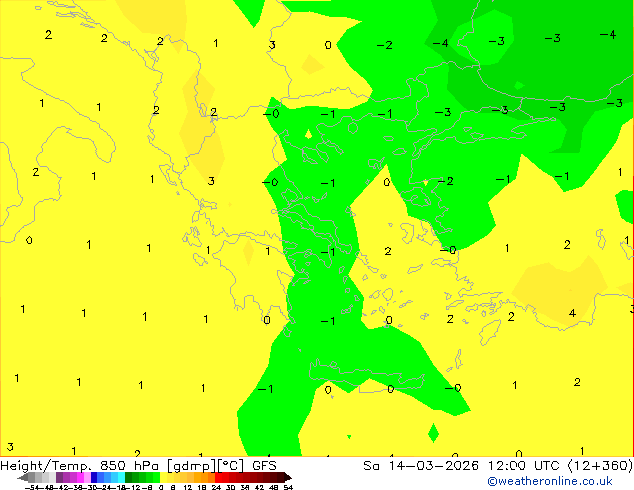The width and height of the screenshot is (634, 490).
Task: Click the '-54' label on the color scale
Action: point(31,487)
